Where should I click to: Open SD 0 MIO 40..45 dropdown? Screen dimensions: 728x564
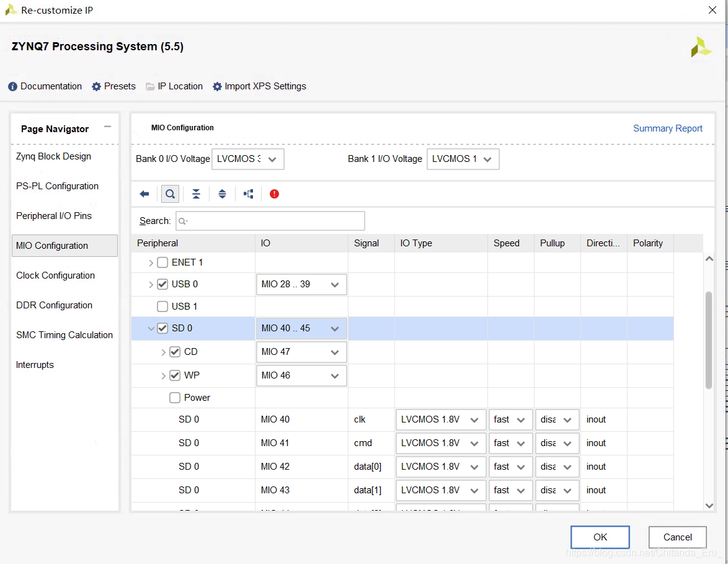click(x=301, y=328)
